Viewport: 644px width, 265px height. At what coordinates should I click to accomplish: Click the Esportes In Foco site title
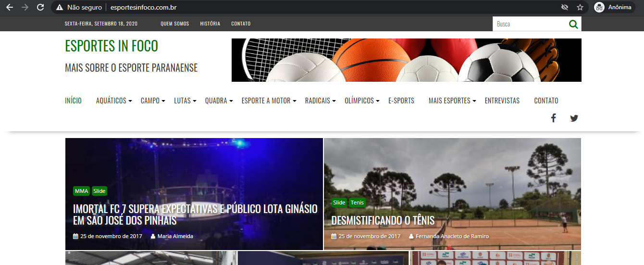point(111,46)
